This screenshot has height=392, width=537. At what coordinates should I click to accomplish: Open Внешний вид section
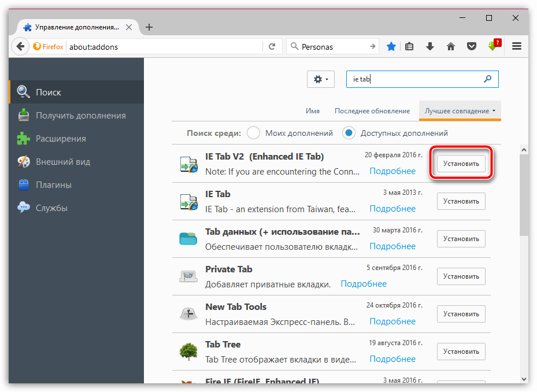(76, 162)
